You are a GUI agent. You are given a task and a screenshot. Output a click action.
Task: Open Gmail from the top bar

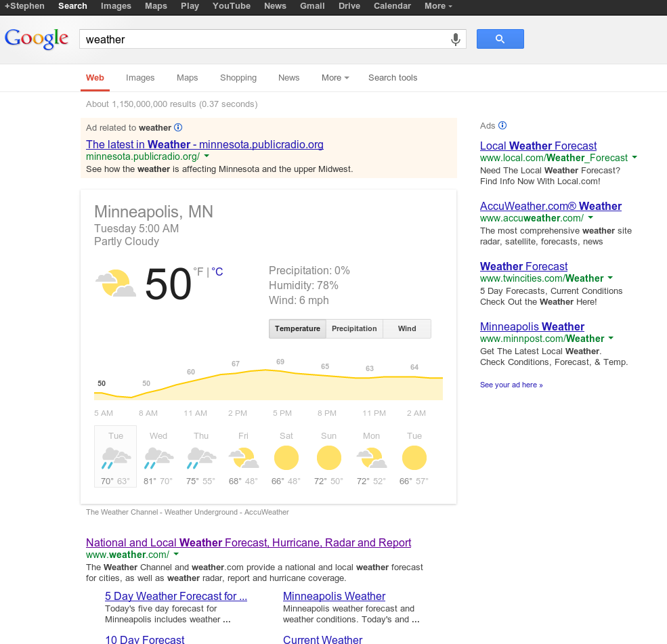[x=312, y=6]
